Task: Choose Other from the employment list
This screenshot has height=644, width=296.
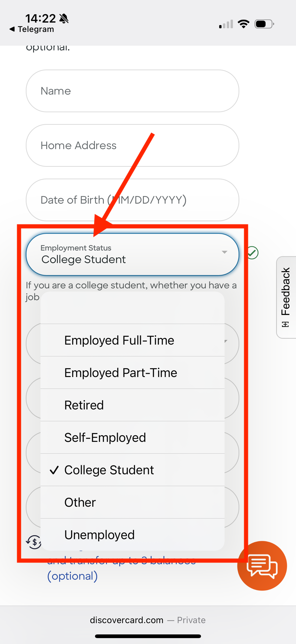Action: (x=132, y=502)
